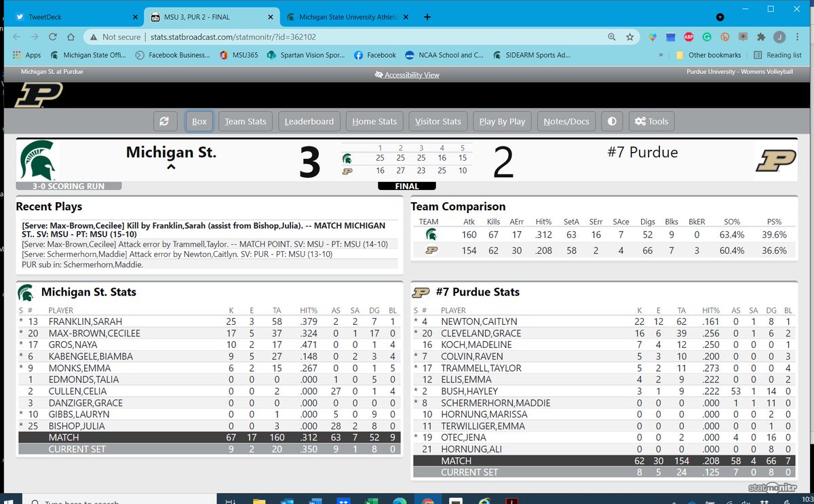The image size is (814, 504).
Task: Open the Grammarly extension icon
Action: tap(707, 37)
